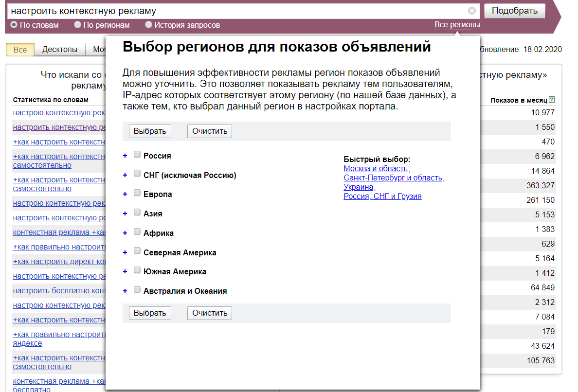Expand the Россия region tree

click(125, 156)
